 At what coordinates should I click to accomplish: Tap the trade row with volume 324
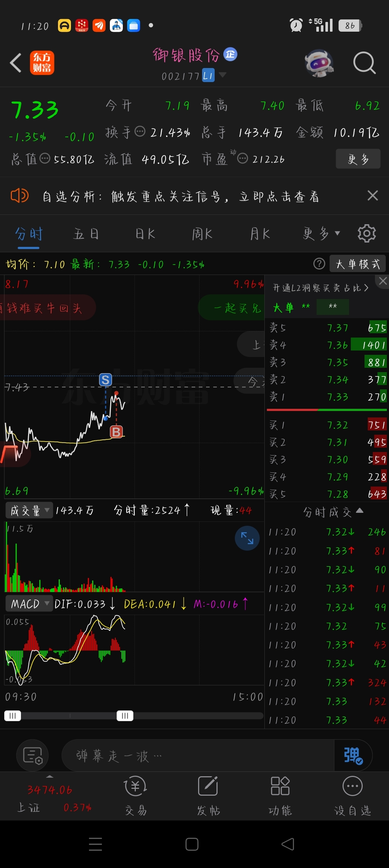pos(328,682)
